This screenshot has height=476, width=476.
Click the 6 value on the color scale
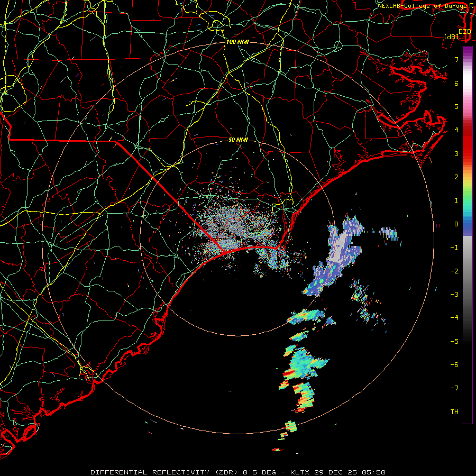point(456,83)
